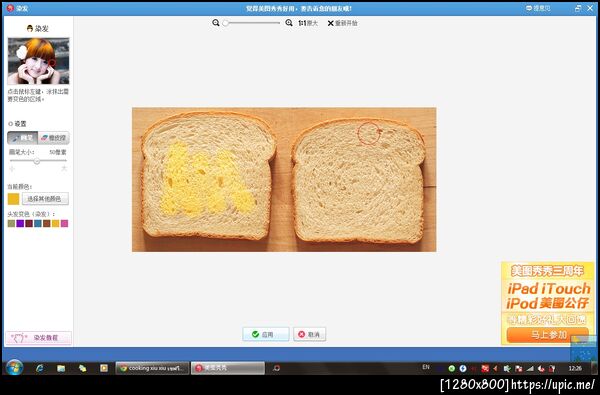Image resolution: width=600 pixels, height=395 pixels.
Task: Click the red X Cancel button
Action: (310, 334)
